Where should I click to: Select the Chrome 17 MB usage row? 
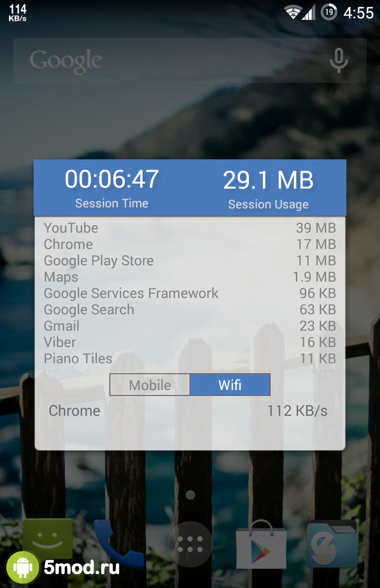[x=190, y=245]
